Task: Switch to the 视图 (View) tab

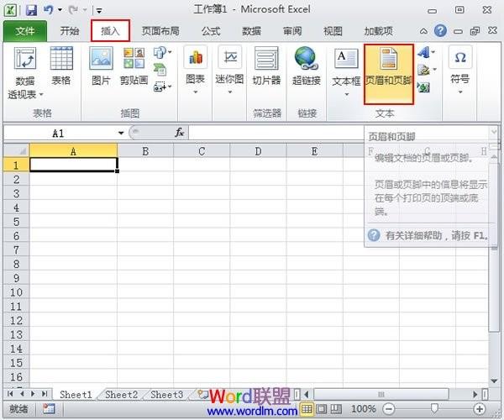Action: (333, 31)
